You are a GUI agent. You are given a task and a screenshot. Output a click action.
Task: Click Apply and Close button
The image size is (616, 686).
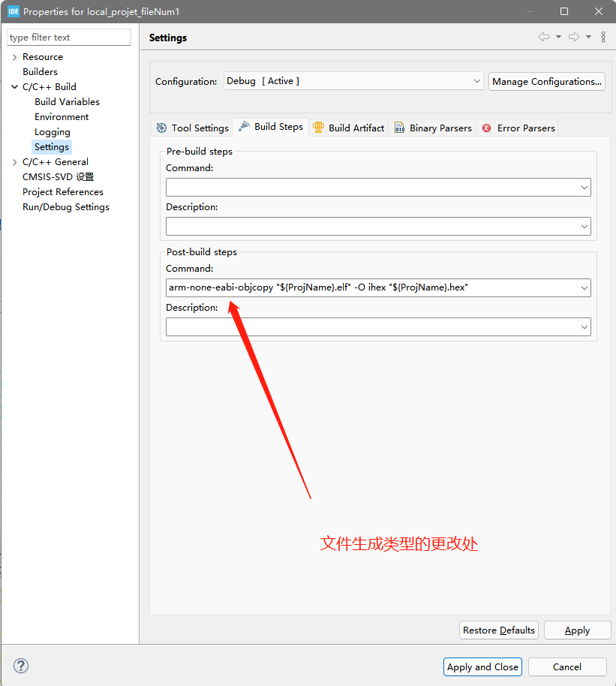pos(482,666)
